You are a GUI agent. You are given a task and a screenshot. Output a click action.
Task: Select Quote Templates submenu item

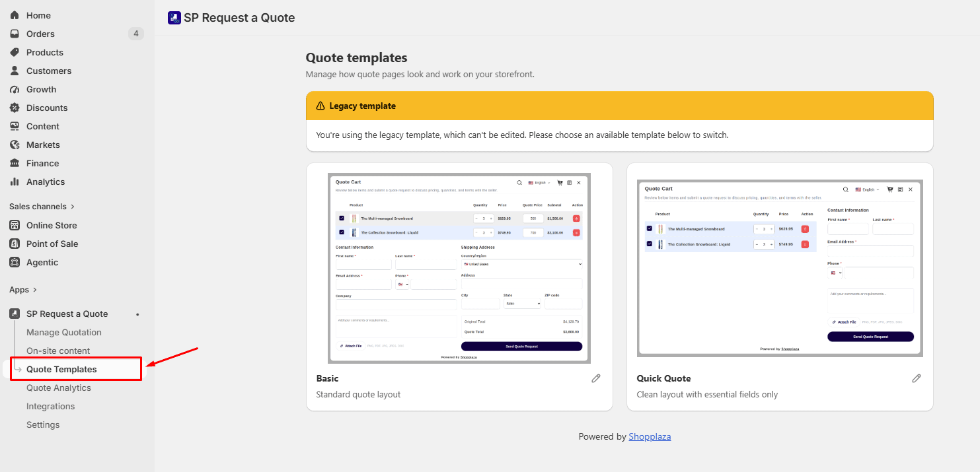pyautogui.click(x=61, y=369)
